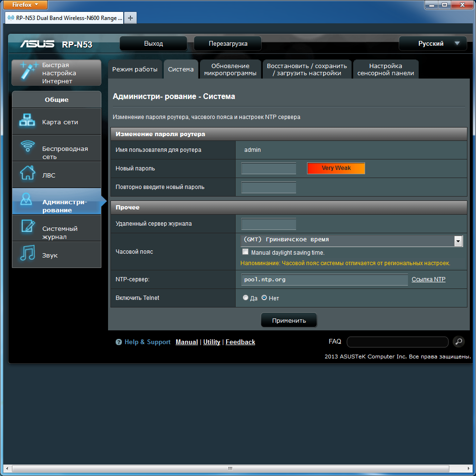476x476 pixels.
Task: Select Нет for Включить Telnet
Action: click(x=264, y=298)
